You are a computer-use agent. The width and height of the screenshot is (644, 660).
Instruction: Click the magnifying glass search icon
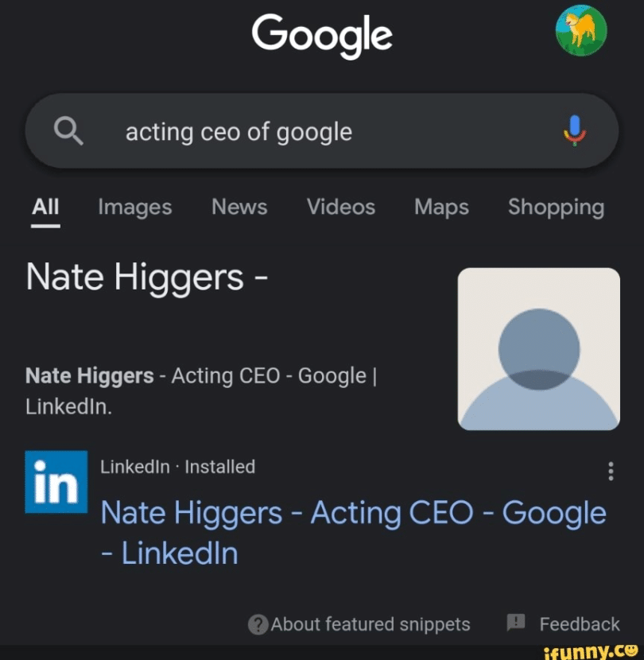68,131
